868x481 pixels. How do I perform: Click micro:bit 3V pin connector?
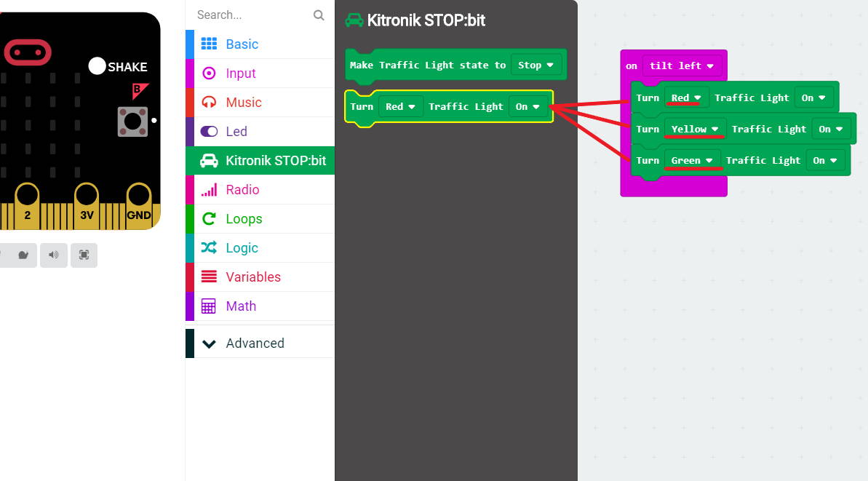point(87,206)
